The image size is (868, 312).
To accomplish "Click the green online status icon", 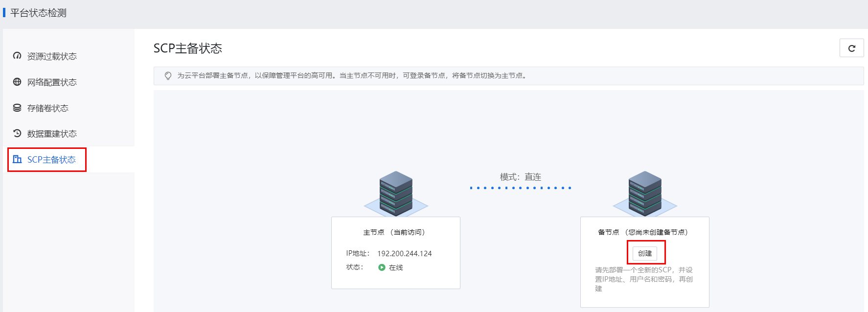I will 382,267.
